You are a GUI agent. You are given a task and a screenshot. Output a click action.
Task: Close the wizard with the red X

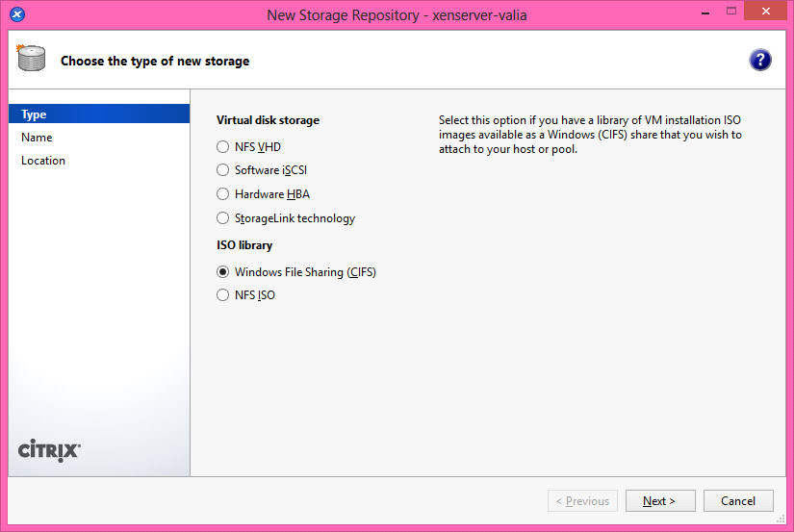click(766, 12)
